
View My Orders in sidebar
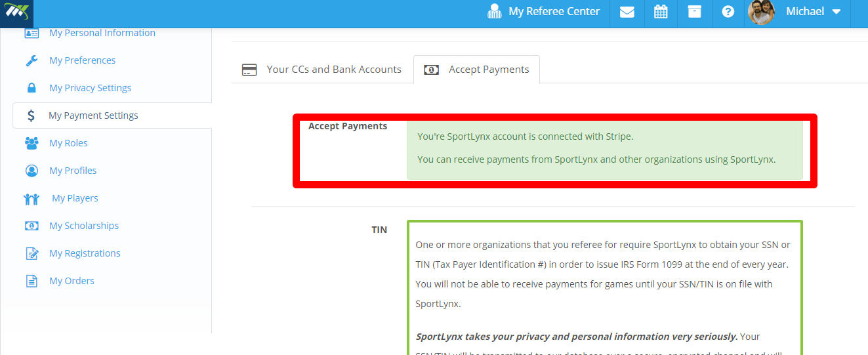(72, 281)
